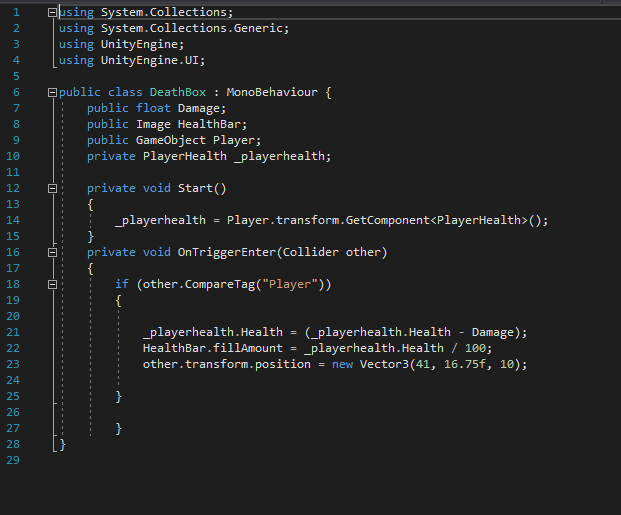Click 'fillAmount' on line 22
The image size is (621, 515).
(x=248, y=348)
